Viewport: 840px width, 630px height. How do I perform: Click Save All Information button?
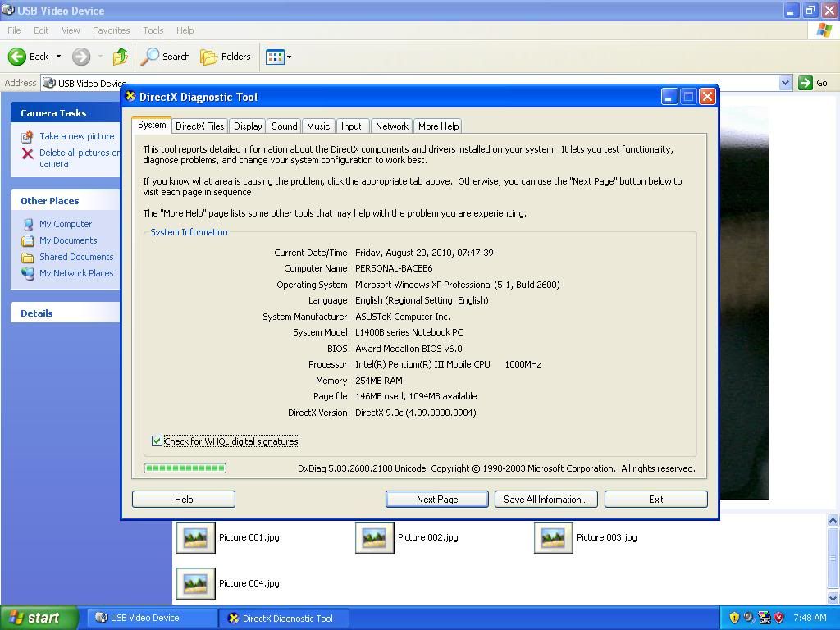click(546, 500)
